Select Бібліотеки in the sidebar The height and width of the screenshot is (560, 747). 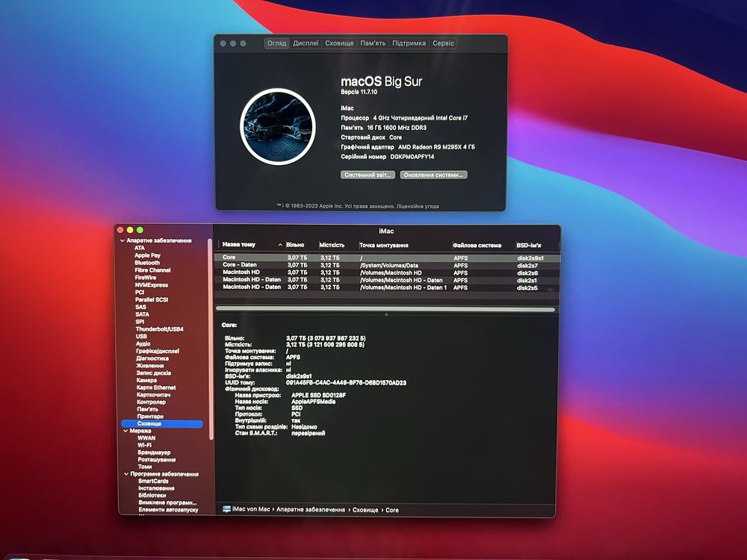(152, 495)
